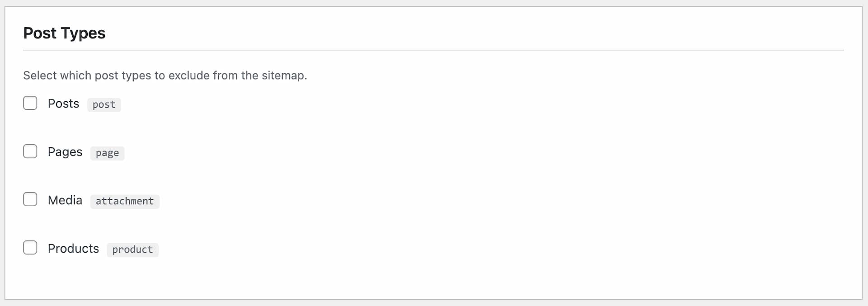
Task: Click the Post Types heading
Action: 64,33
